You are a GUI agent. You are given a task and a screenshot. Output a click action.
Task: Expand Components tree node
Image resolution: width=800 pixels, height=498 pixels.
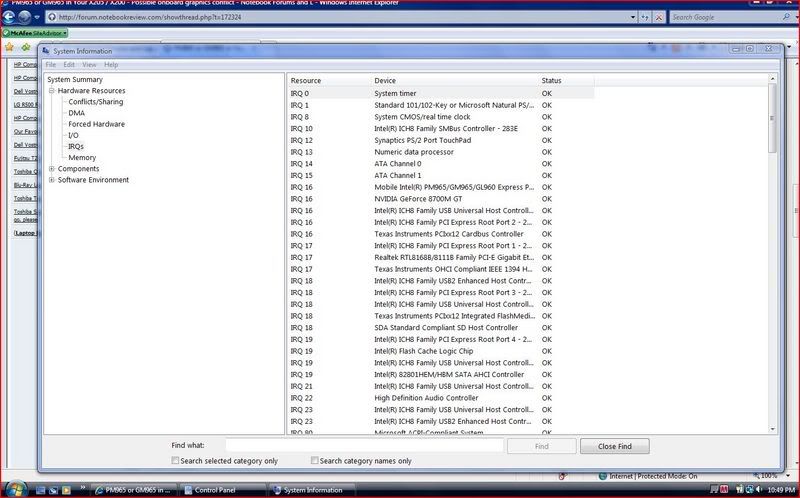coord(52,168)
